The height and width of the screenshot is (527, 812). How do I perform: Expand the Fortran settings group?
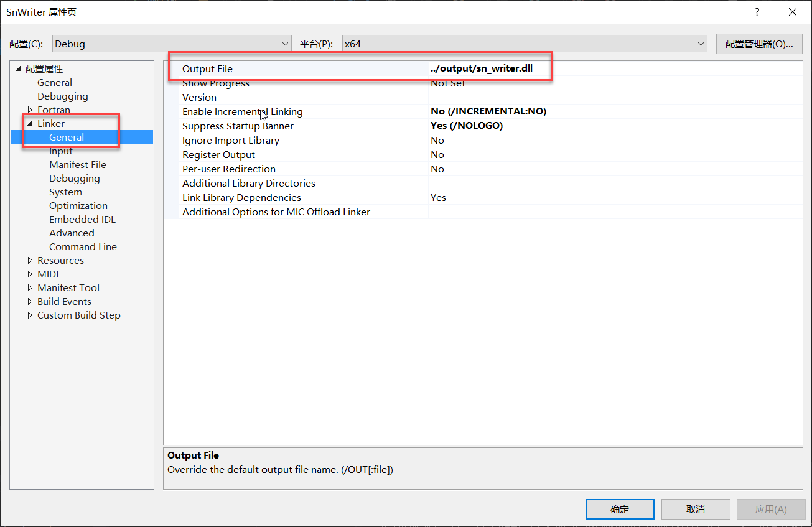tap(29, 110)
